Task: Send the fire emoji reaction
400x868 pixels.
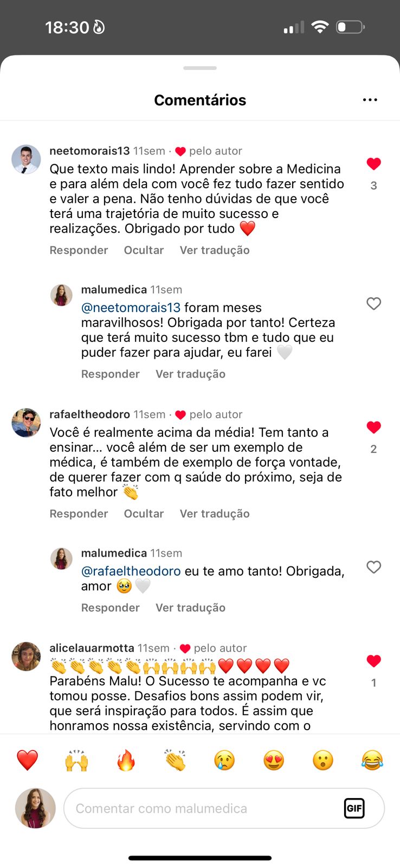Action: tap(126, 760)
